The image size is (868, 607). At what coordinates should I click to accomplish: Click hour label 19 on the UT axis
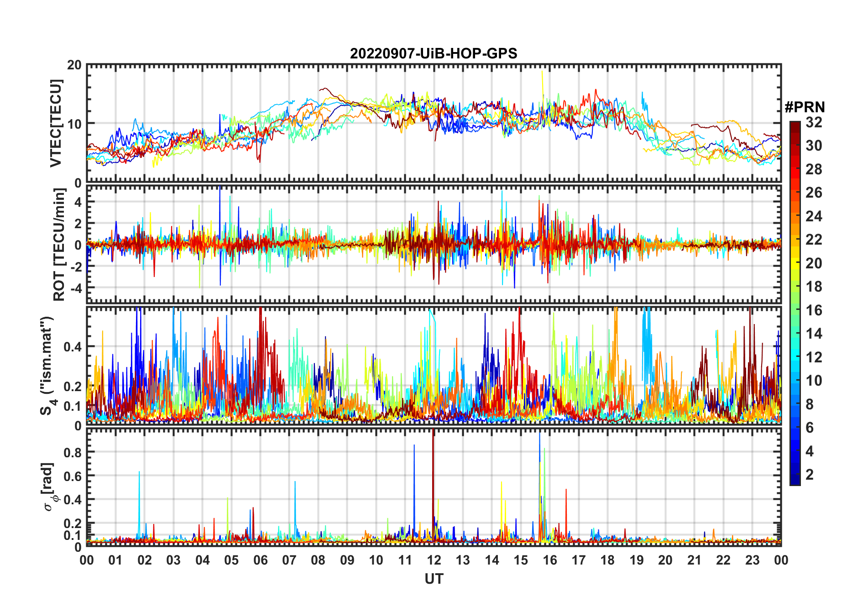(637, 560)
